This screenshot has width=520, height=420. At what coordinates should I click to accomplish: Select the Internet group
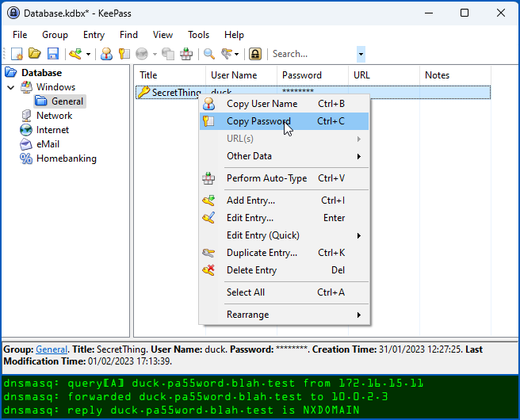click(x=52, y=130)
